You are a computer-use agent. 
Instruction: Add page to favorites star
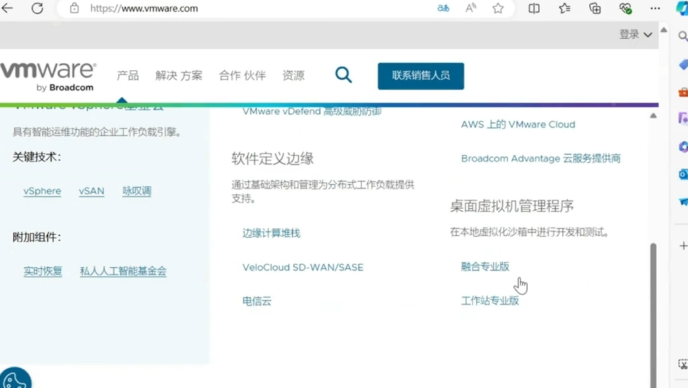498,8
